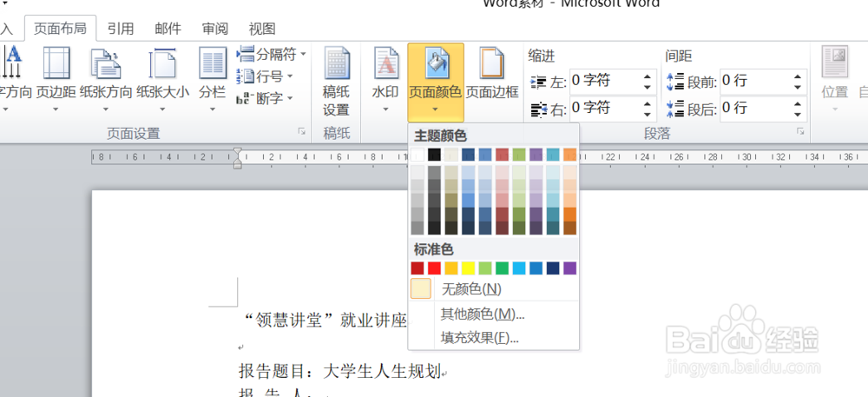The width and height of the screenshot is (868, 397).
Task: Pick the orange main swatch under 主题颜色
Action: coord(570,155)
